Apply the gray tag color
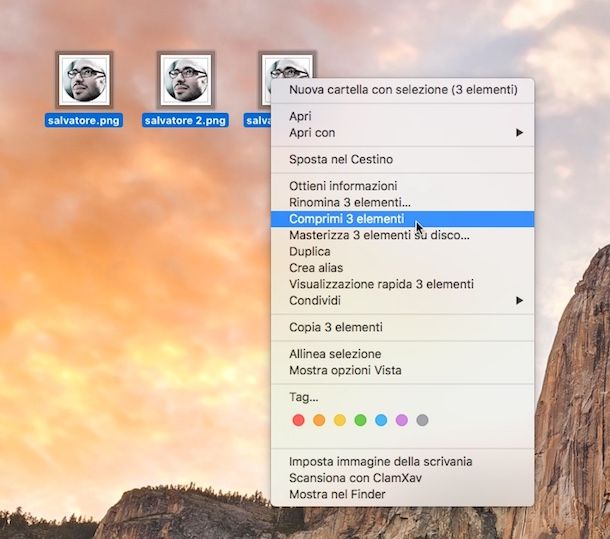The height and width of the screenshot is (539, 610). click(x=422, y=420)
